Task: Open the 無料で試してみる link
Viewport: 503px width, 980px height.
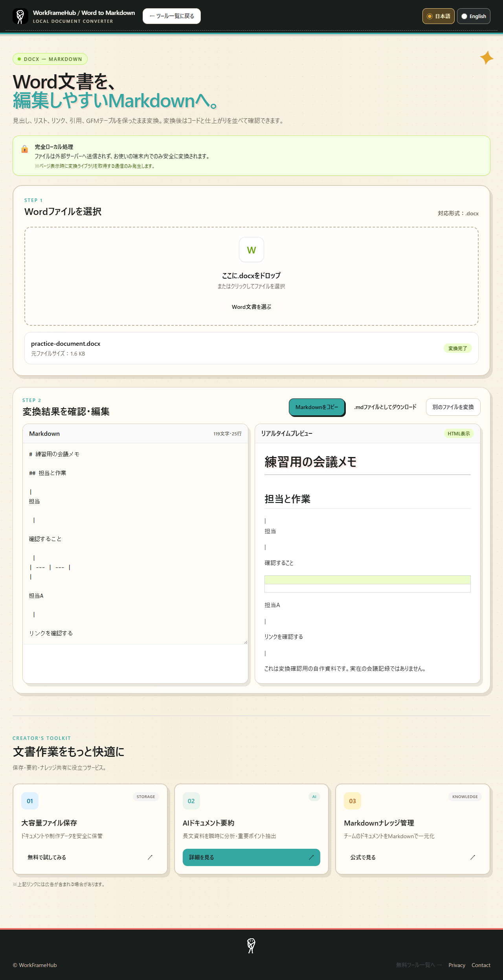Action: pos(90,857)
